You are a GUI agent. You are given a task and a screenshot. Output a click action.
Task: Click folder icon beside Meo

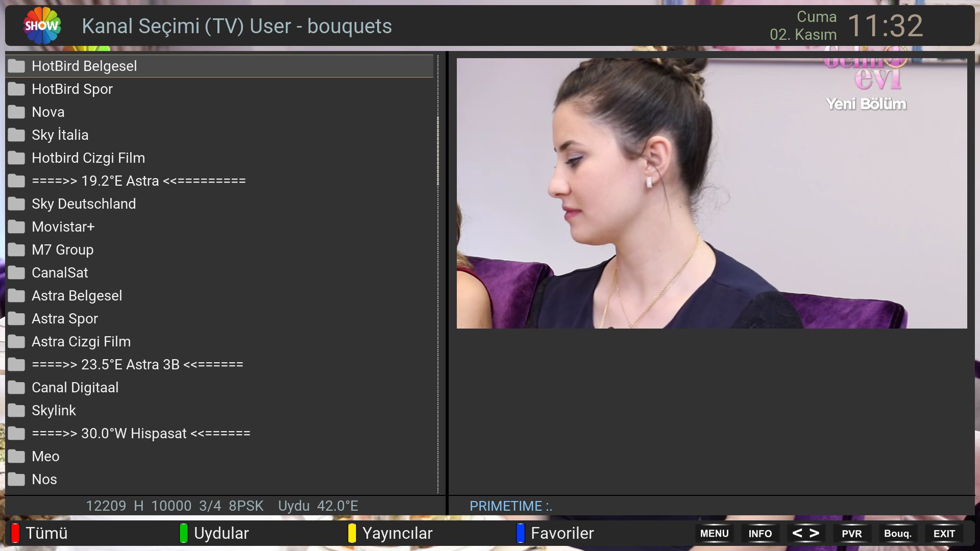pos(16,456)
